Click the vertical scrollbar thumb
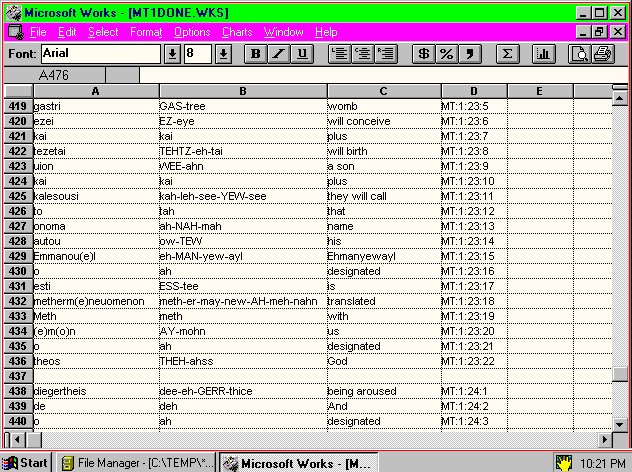 pyautogui.click(x=620, y=374)
